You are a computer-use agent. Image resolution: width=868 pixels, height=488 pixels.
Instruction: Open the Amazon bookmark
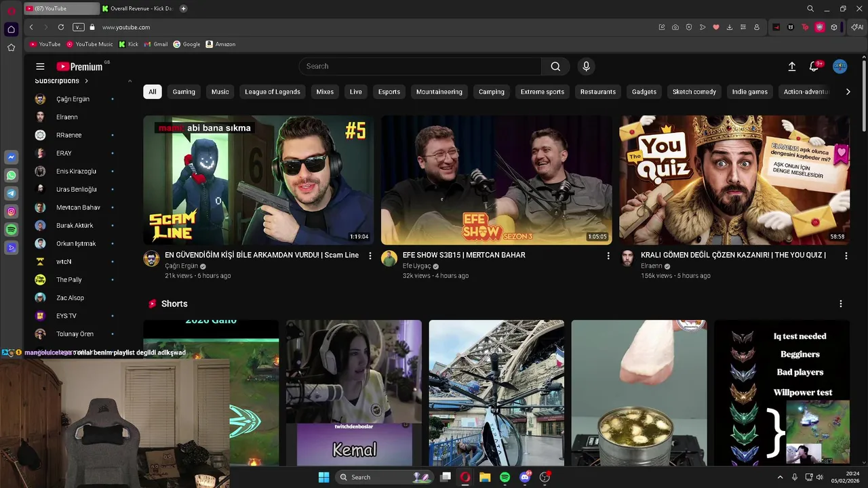point(220,44)
